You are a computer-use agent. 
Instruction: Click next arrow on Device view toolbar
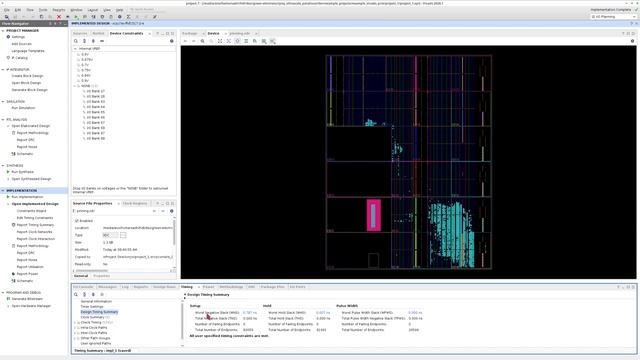point(193,41)
